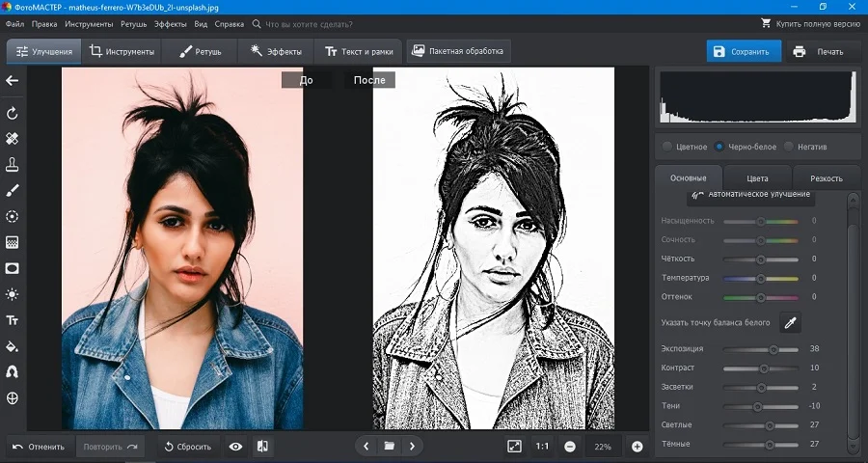Toggle original preview with eye icon
Viewport: 868px width, 463px height.
pos(235,447)
